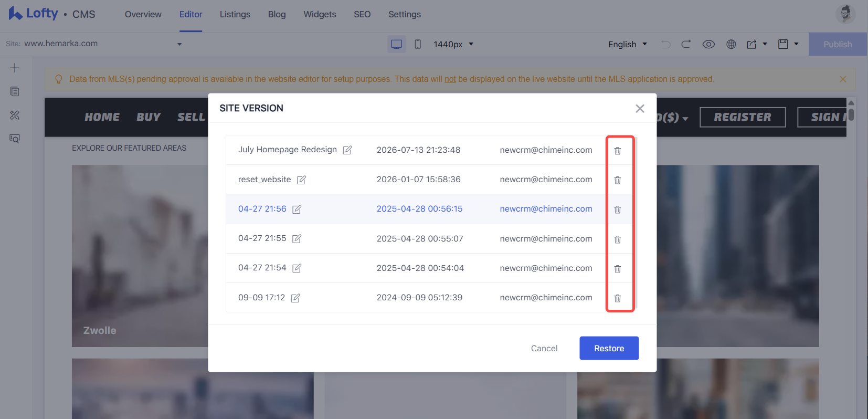The width and height of the screenshot is (868, 419).
Task: Open the user profile avatar
Action: [845, 14]
